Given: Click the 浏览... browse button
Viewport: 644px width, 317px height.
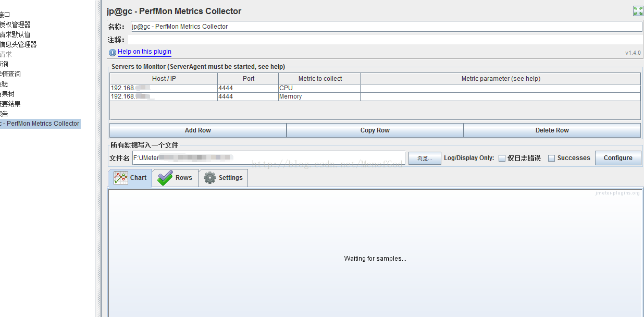Looking at the screenshot, I should point(425,158).
